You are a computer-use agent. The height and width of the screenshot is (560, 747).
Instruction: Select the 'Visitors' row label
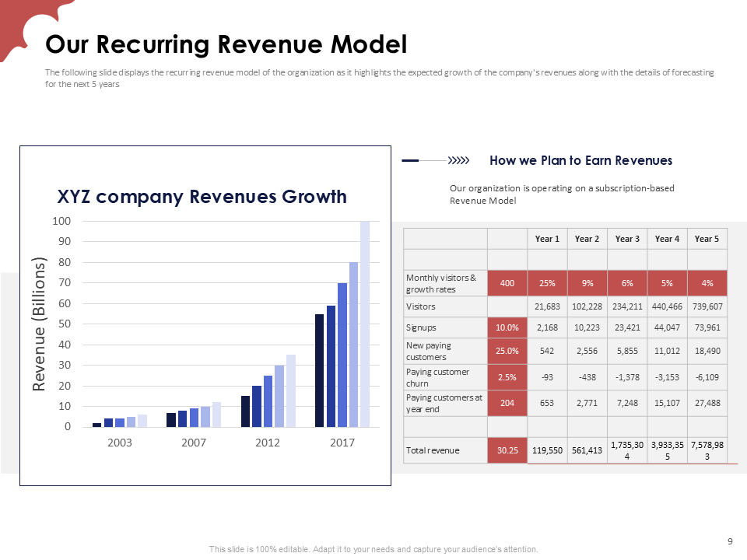(x=421, y=306)
